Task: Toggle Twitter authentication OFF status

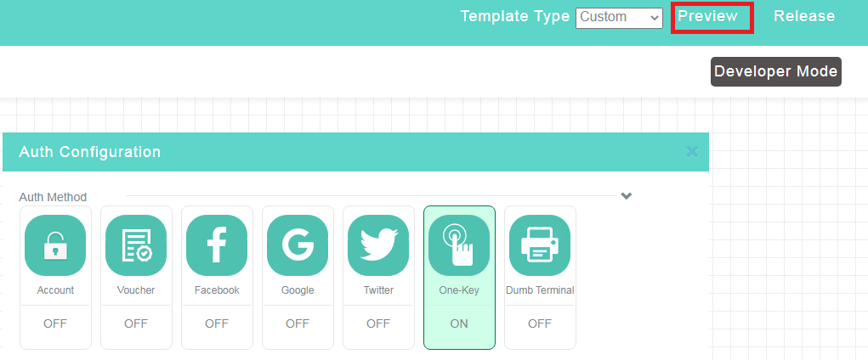Action: [x=378, y=324]
